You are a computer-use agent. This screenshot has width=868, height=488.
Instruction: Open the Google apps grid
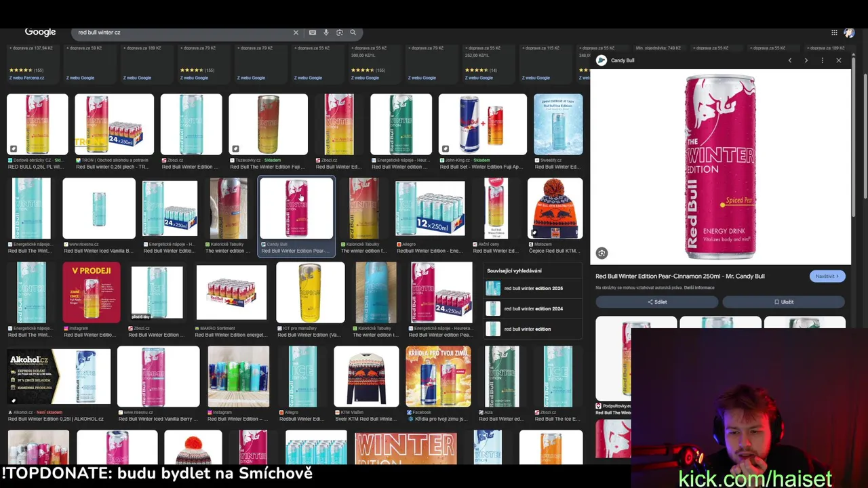(834, 33)
